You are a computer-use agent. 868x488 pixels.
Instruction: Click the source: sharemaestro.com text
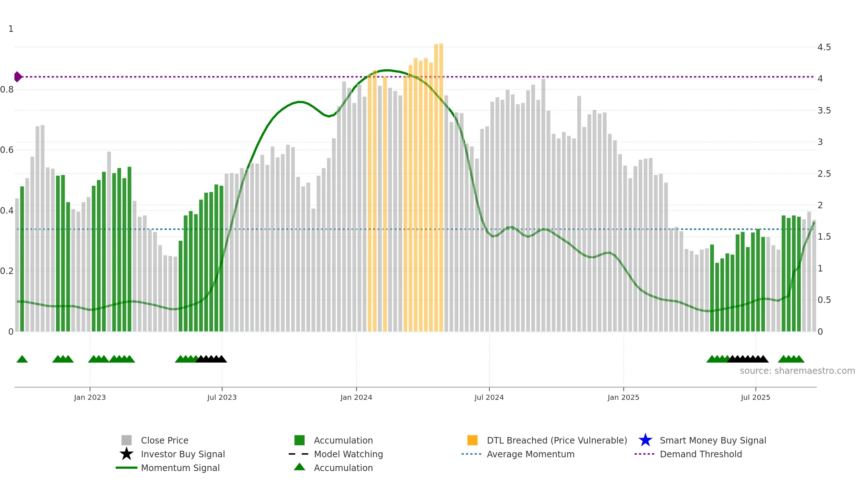pos(797,371)
